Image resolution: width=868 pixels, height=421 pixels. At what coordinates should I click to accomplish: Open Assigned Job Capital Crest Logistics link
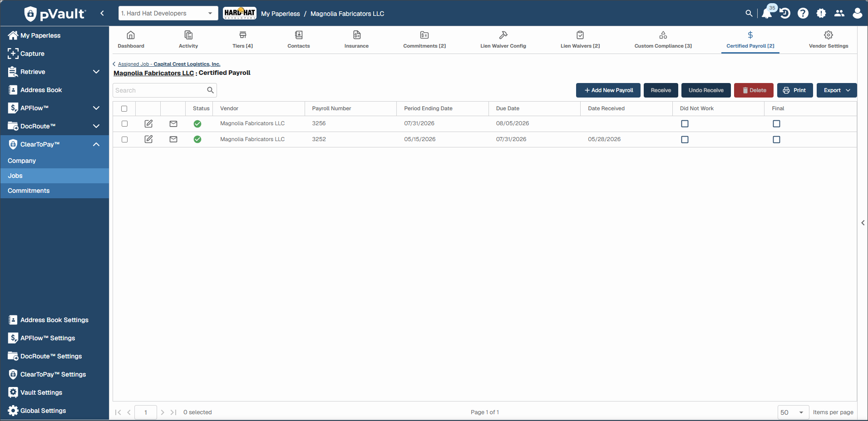169,64
